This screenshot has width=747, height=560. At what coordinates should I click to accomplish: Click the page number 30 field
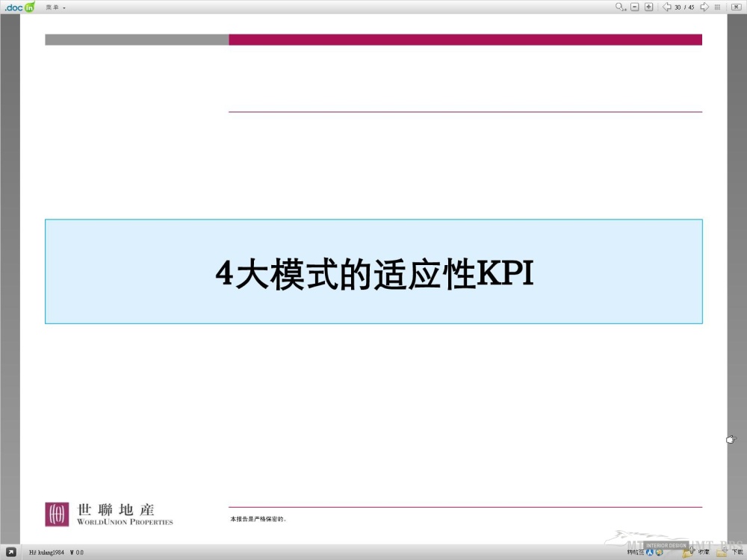[678, 7]
